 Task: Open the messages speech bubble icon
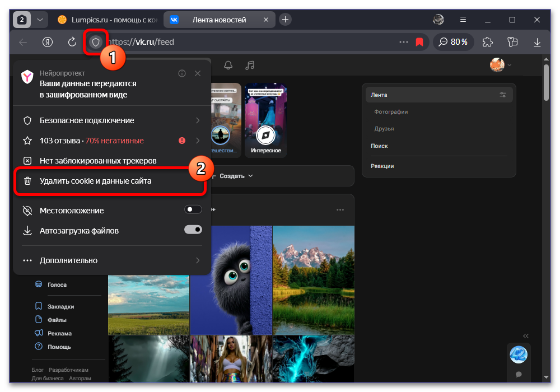[519, 375]
